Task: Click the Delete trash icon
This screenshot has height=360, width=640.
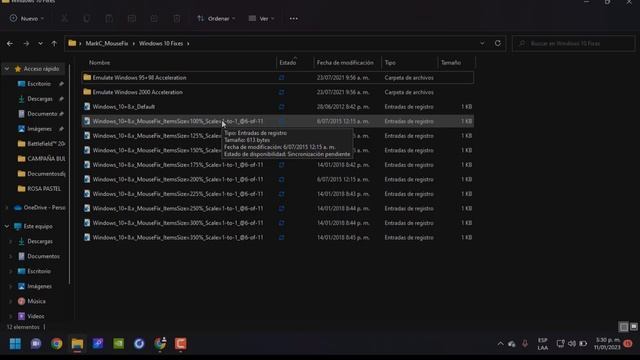Action: click(176, 19)
